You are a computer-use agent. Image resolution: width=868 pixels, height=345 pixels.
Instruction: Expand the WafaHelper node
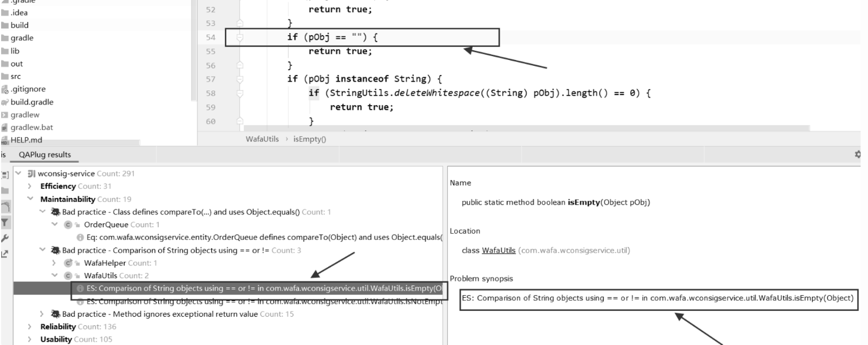tap(54, 262)
